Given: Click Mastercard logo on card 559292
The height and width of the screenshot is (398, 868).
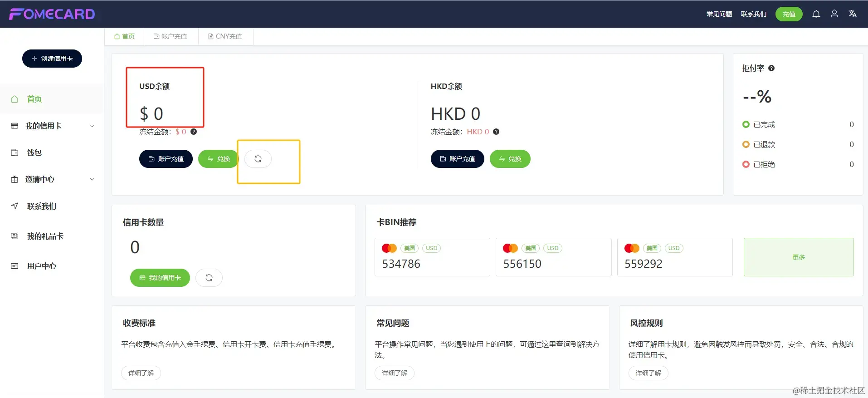Looking at the screenshot, I should click(x=632, y=248).
